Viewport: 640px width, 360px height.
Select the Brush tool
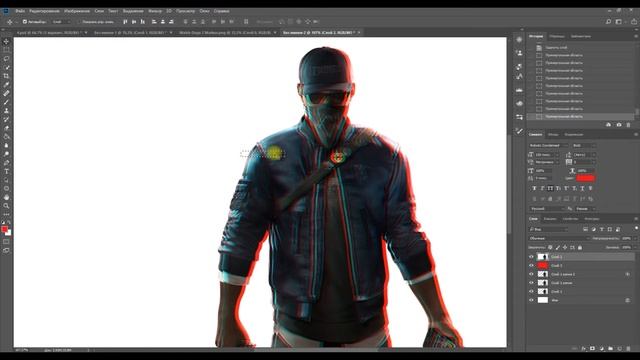(x=6, y=102)
